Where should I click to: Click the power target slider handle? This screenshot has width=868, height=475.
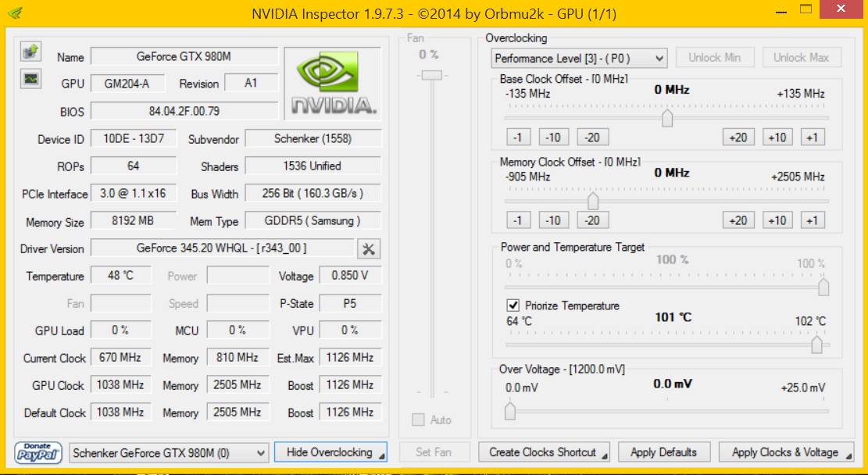pyautogui.click(x=823, y=287)
